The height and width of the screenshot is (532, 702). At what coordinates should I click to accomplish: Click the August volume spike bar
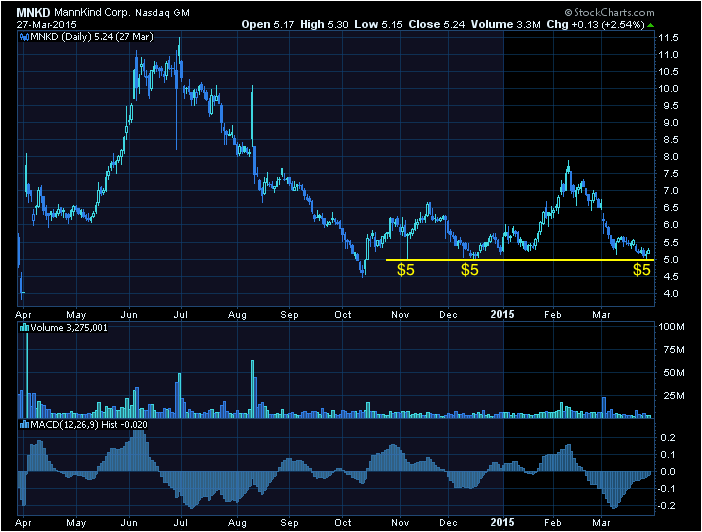tap(253, 389)
